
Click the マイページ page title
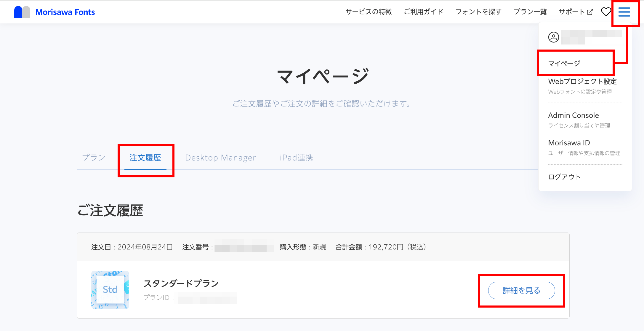323,76
